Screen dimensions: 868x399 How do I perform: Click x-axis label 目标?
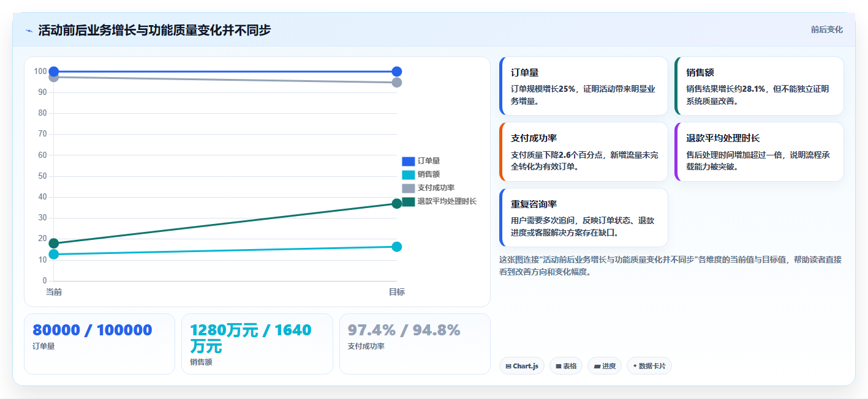pyautogui.click(x=397, y=293)
